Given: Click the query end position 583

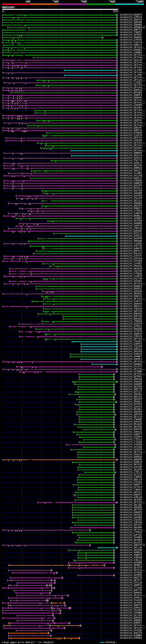Looking at the screenshot, I should click(x=115, y=11).
